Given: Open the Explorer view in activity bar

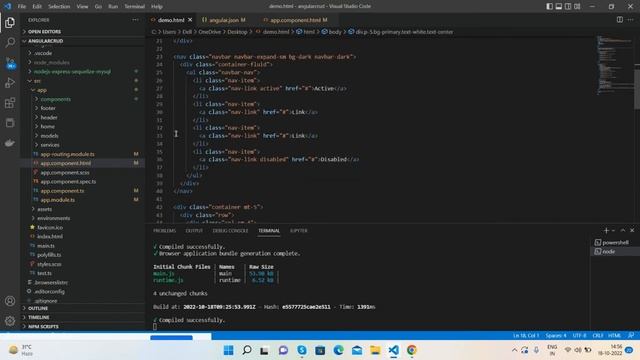Looking at the screenshot, I should point(10,23).
